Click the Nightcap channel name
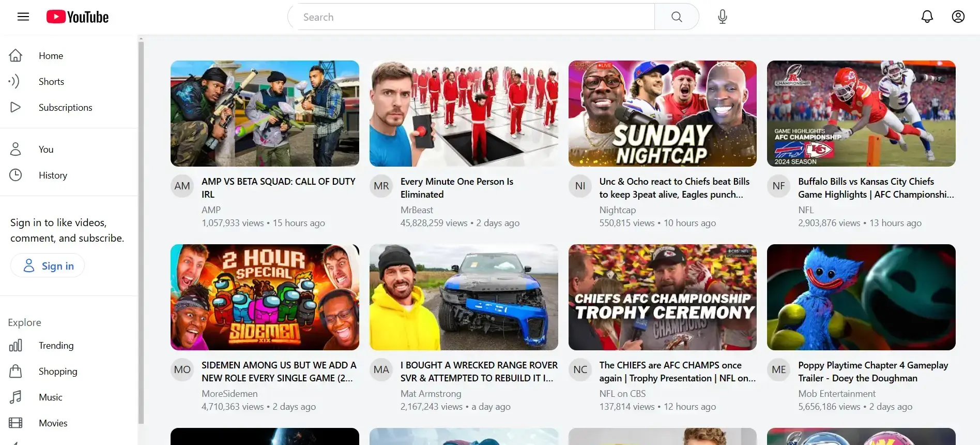 tap(618, 210)
